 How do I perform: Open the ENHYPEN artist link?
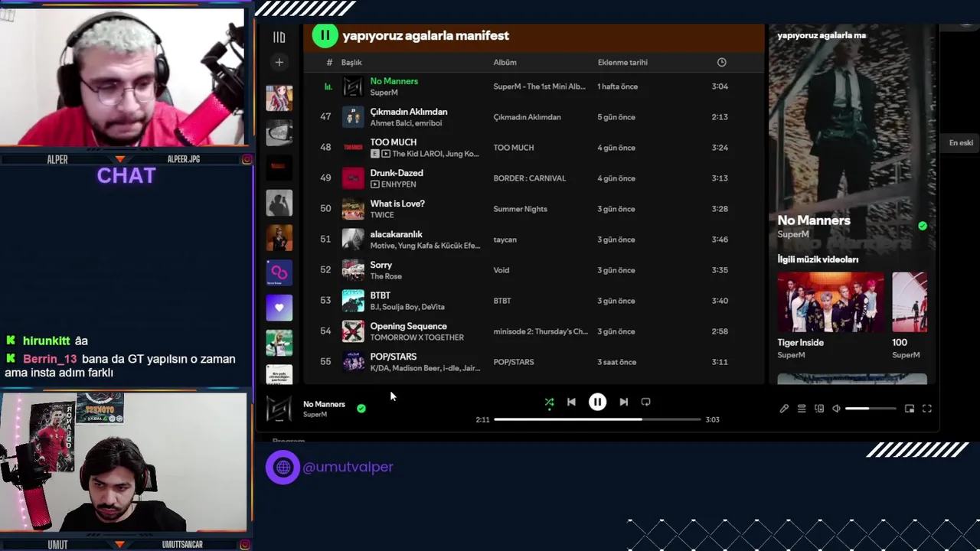pos(399,184)
